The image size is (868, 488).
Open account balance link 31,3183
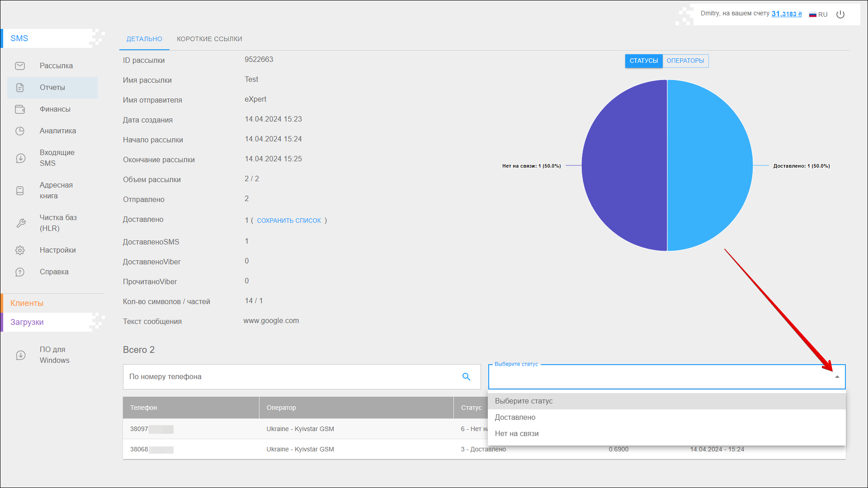point(786,14)
